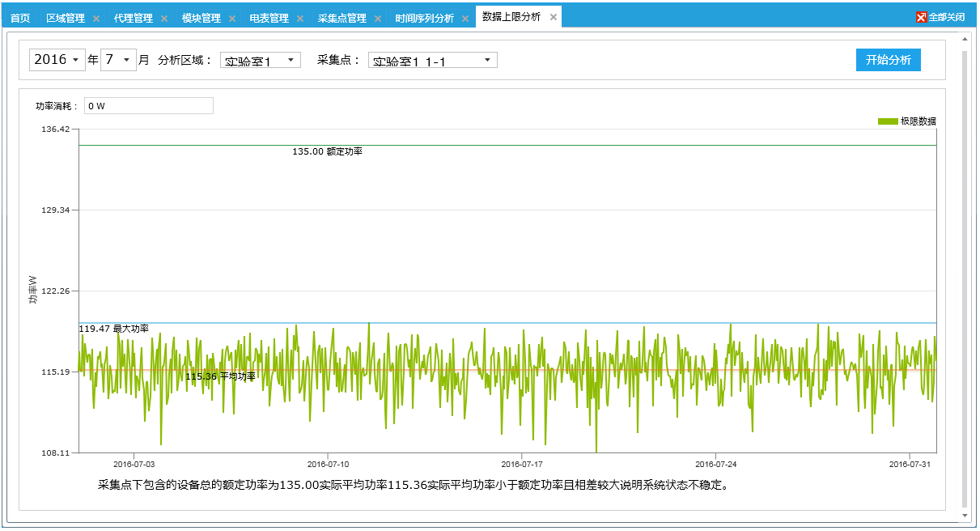Close the 代理管理 tab
Viewport: 980px width, 531px height.
pyautogui.click(x=164, y=19)
